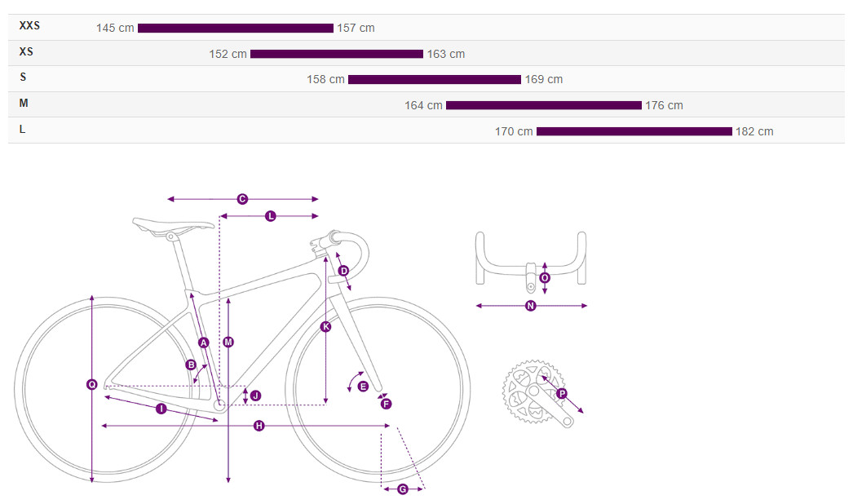The width and height of the screenshot is (853, 504).
Task: Click the J marker near bottom bracket
Action: (255, 396)
